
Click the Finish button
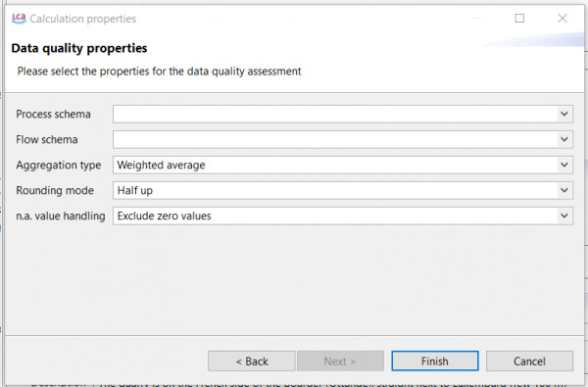coord(435,362)
